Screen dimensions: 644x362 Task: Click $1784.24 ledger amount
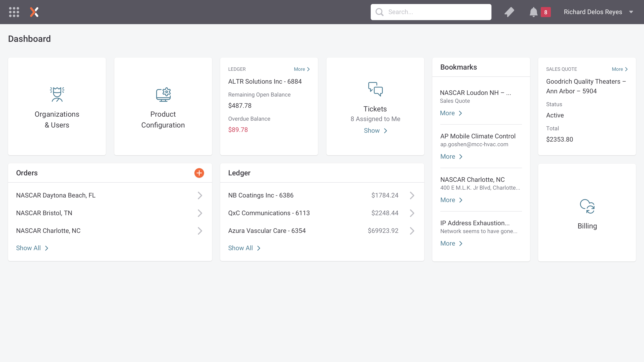point(385,195)
